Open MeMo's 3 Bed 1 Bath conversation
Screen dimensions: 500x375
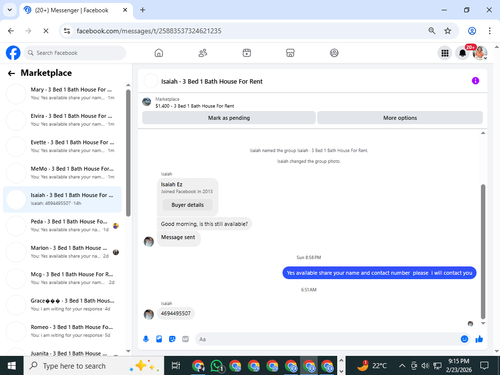(62, 172)
